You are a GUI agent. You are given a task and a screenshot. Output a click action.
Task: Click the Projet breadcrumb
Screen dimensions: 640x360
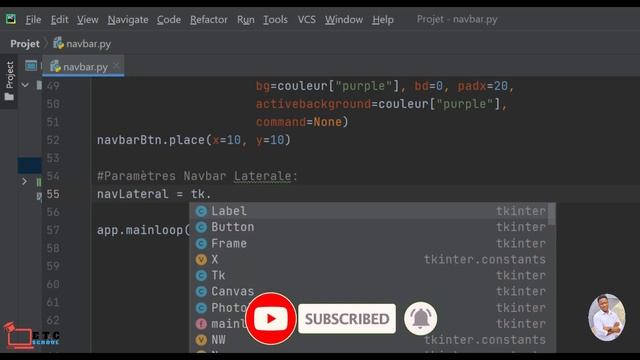pyautogui.click(x=25, y=44)
